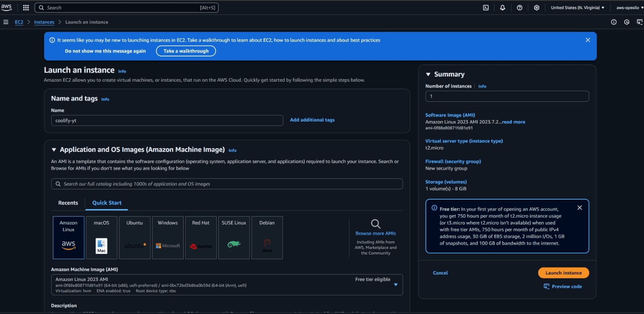644x314 pixels.
Task: Click read more next to Software Image
Action: coord(514,122)
